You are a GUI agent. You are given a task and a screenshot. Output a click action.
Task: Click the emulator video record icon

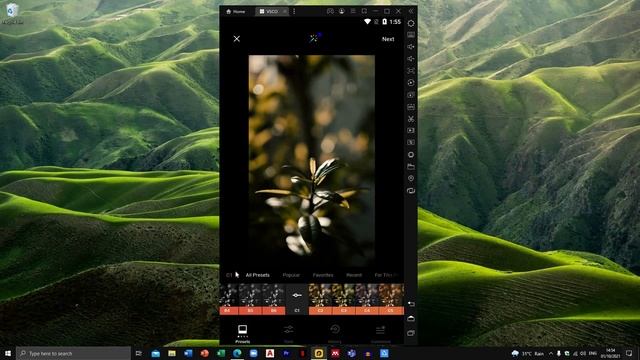click(411, 131)
